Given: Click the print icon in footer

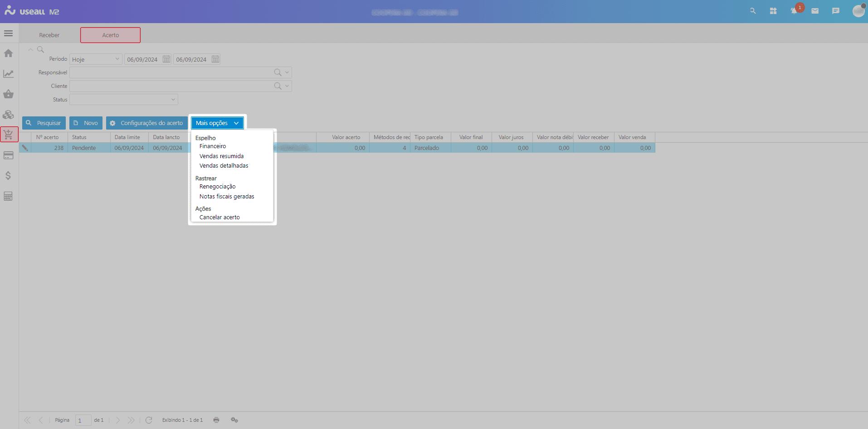Looking at the screenshot, I should 216,420.
